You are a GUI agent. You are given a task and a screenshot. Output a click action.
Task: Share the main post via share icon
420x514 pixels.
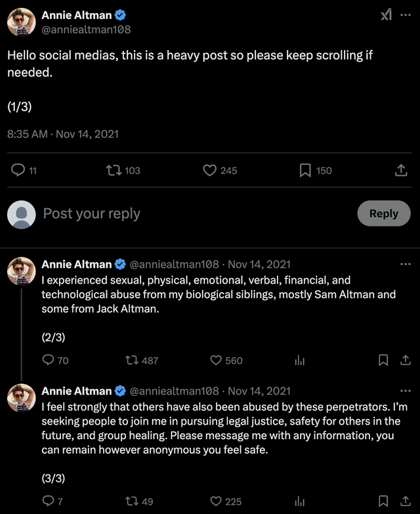click(401, 170)
